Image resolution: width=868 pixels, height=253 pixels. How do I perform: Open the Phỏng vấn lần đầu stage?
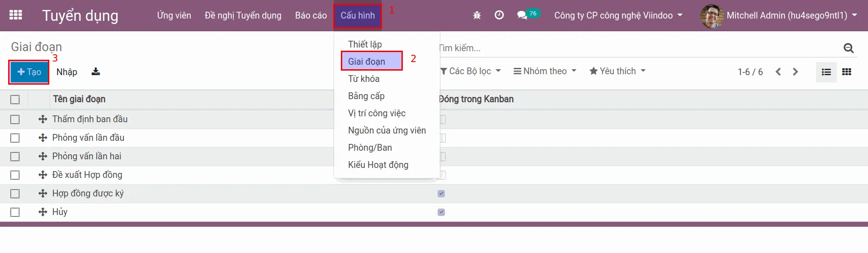[88, 138]
